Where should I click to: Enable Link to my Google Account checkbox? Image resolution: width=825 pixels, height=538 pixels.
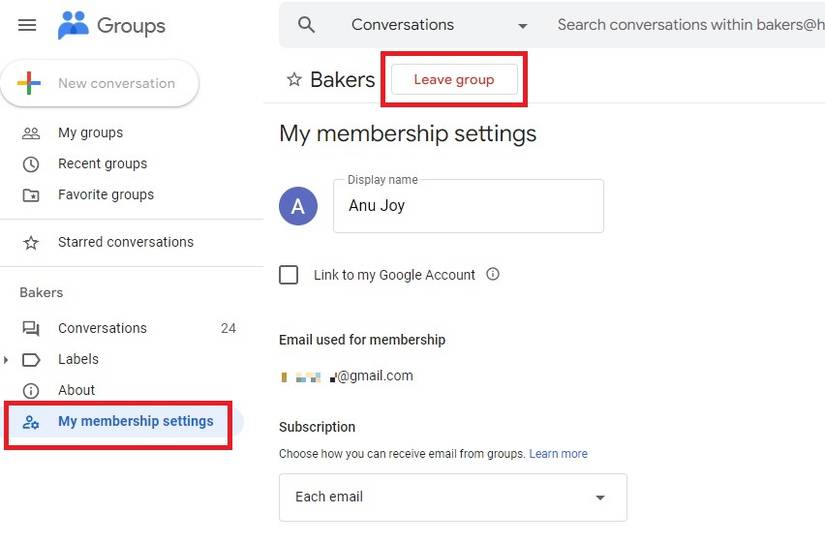click(289, 275)
